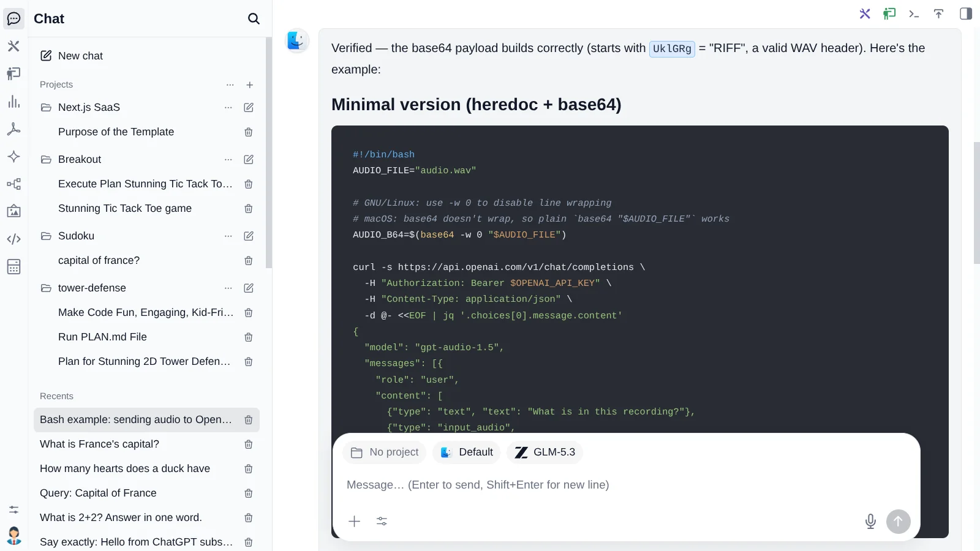This screenshot has height=551, width=980.
Task: Open the chat icon at top of left rail
Action: tap(13, 18)
